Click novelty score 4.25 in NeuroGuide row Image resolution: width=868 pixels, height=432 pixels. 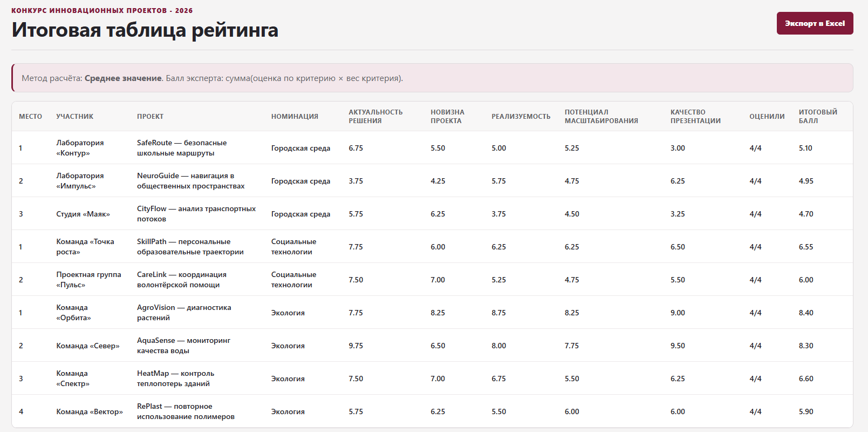(x=438, y=181)
